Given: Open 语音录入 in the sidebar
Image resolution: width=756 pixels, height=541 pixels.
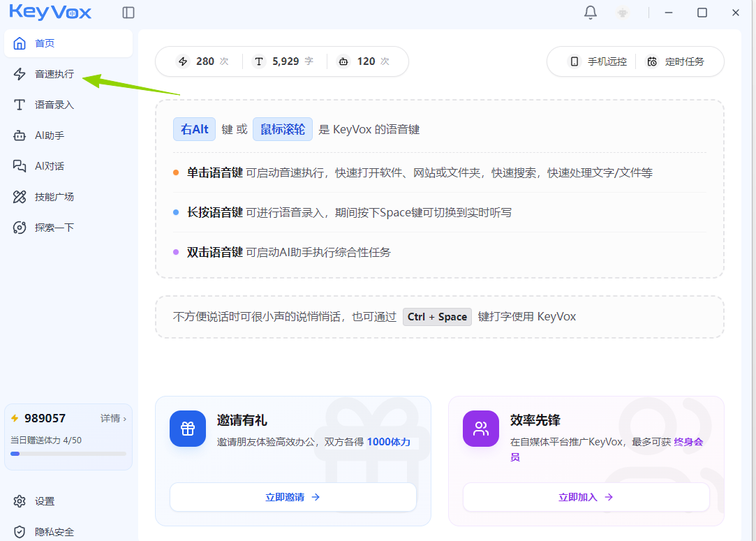Looking at the screenshot, I should (x=68, y=105).
